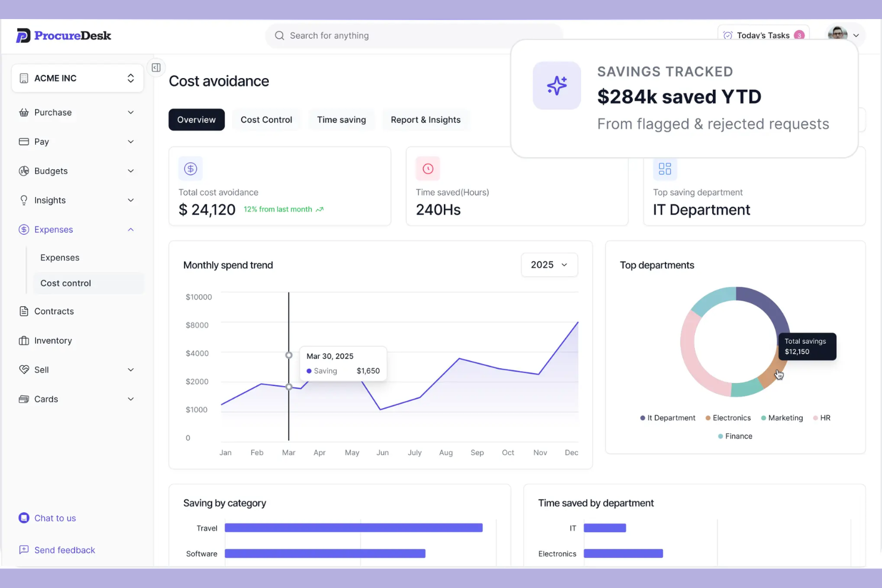Image resolution: width=882 pixels, height=588 pixels.
Task: Collapse the Expenses menu chevron
Action: [x=131, y=229]
